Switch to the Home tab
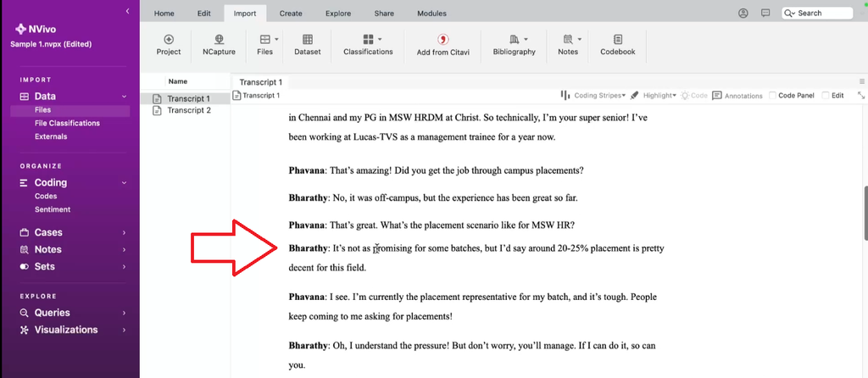 164,14
